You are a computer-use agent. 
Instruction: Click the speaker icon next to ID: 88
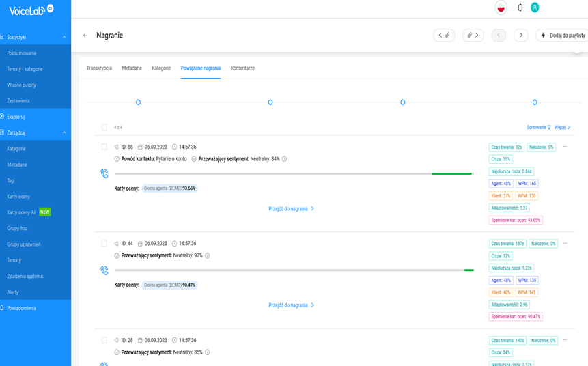point(117,147)
